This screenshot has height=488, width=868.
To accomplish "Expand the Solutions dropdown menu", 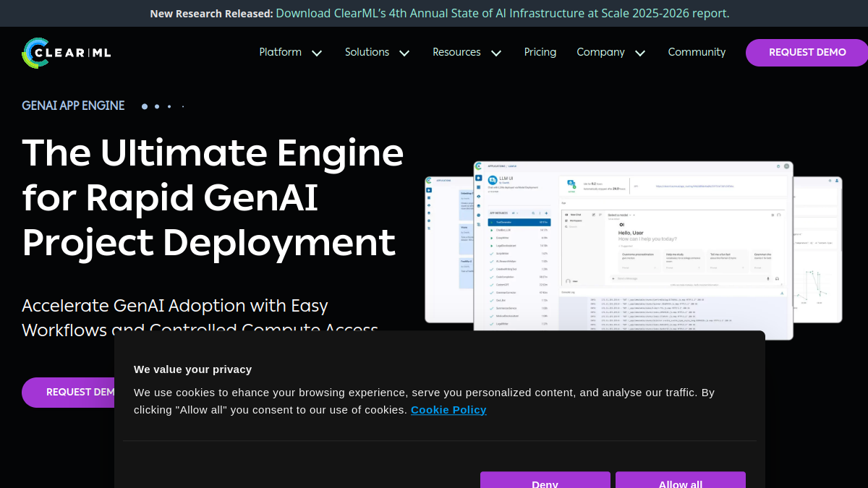I will tap(378, 52).
